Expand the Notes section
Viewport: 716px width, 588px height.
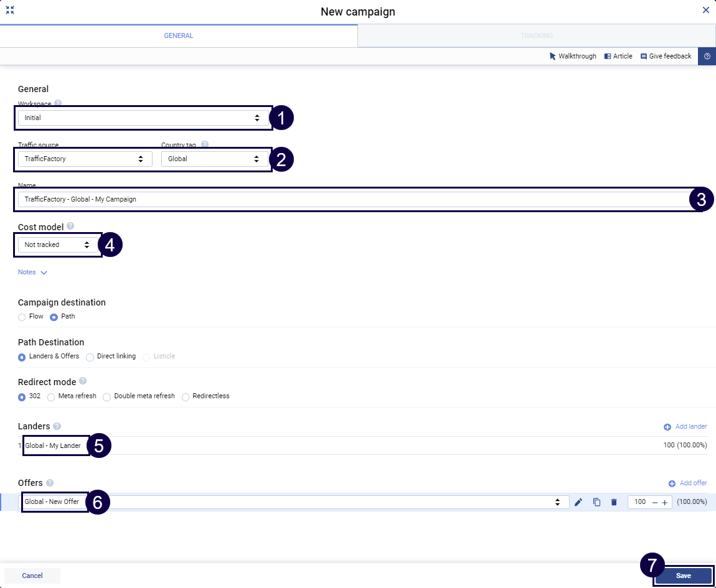coord(32,273)
